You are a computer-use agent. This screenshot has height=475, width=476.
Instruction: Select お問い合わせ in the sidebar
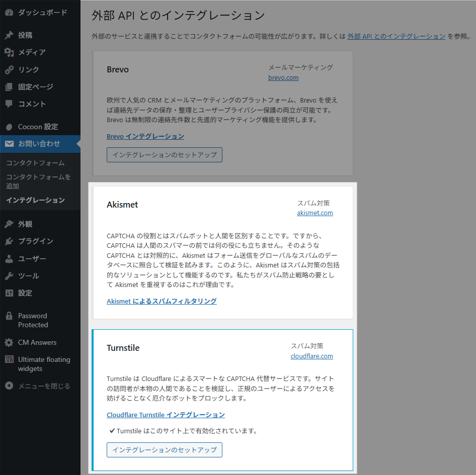pos(40,144)
